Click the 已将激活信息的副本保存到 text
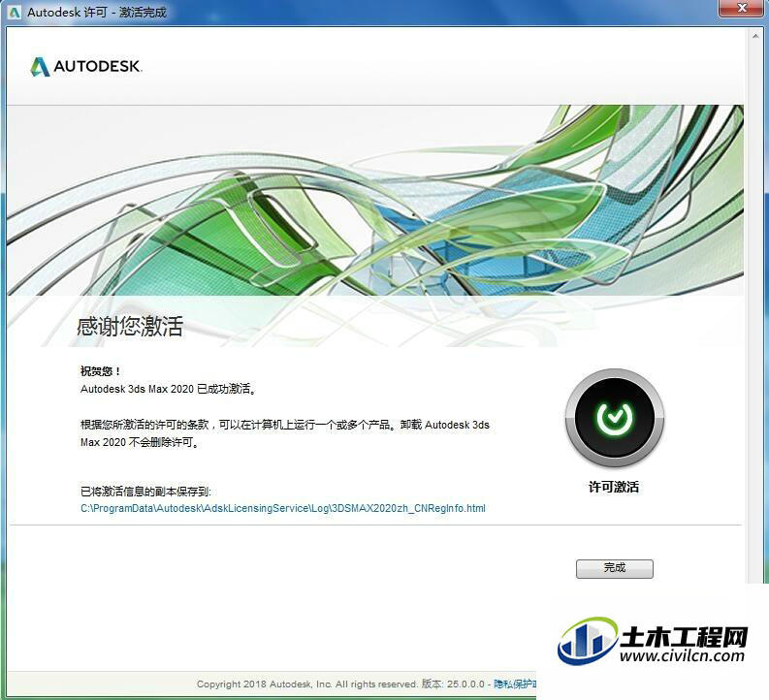The width and height of the screenshot is (769, 700). click(145, 492)
